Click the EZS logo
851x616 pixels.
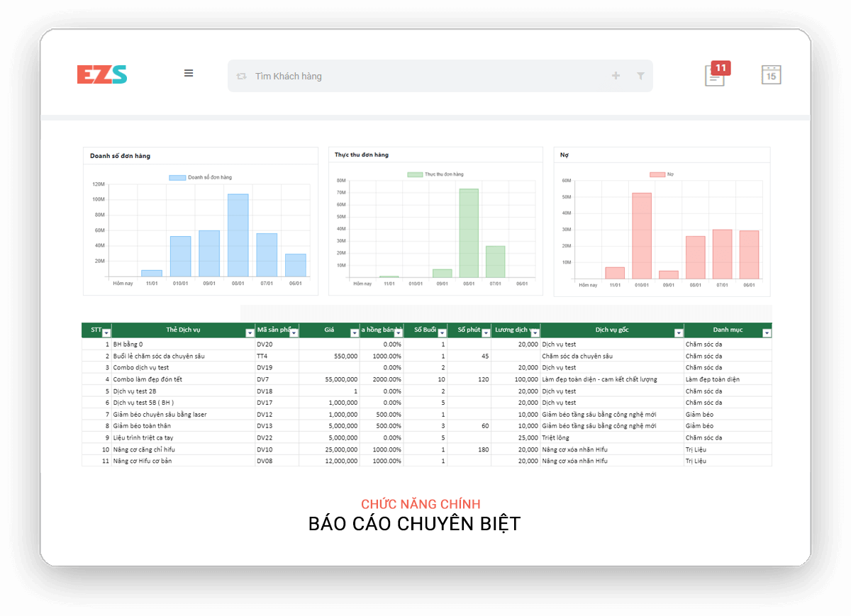pos(102,74)
